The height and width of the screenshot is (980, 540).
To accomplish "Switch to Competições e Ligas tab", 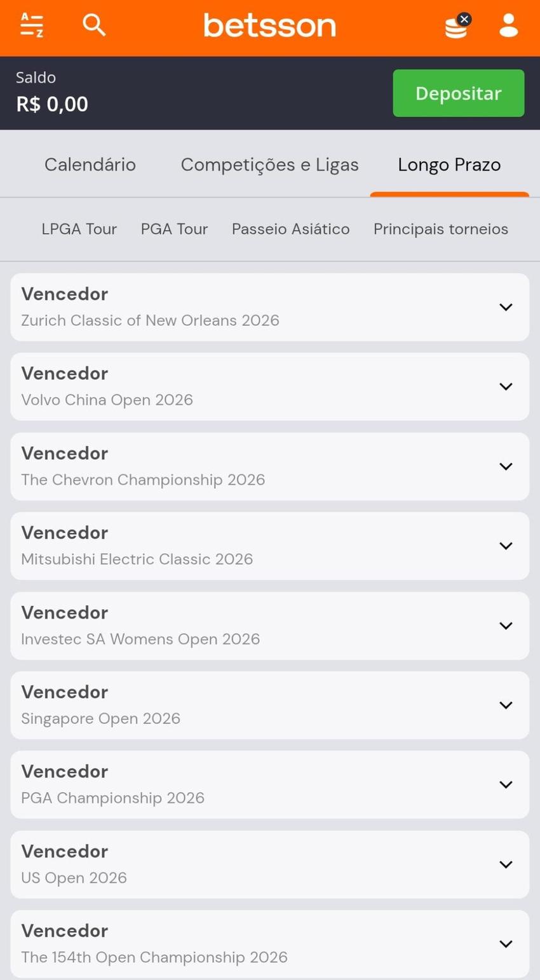I will [x=269, y=165].
